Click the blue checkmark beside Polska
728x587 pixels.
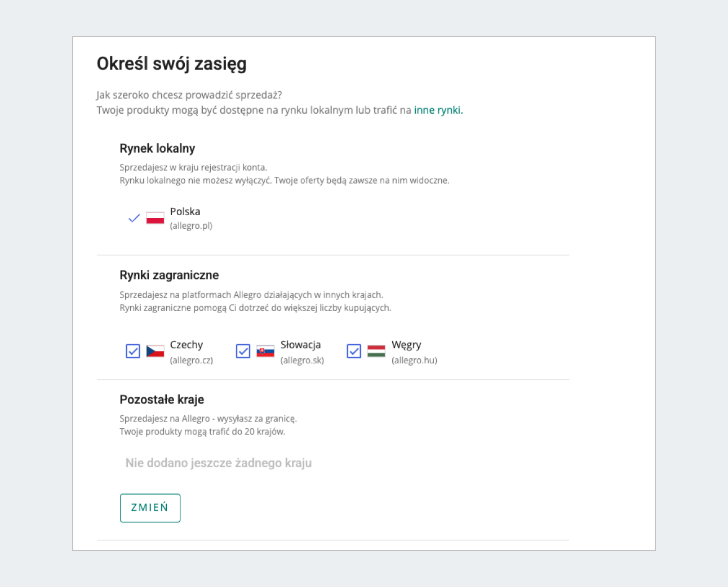[134, 218]
